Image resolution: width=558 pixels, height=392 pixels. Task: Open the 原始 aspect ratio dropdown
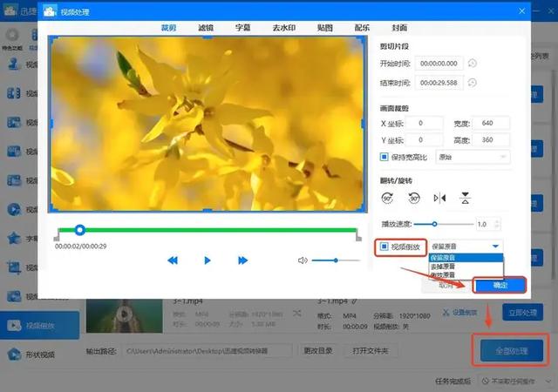(473, 157)
